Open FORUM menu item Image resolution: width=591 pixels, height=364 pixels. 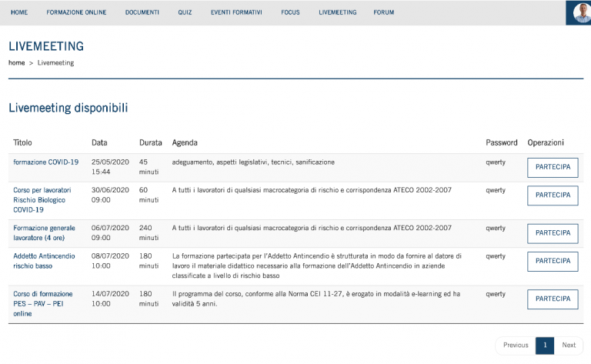pos(384,12)
